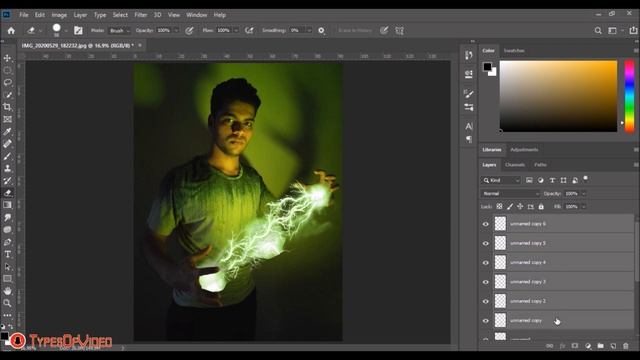Select the Eyedropper tool
The image size is (640, 360).
(x=7, y=132)
